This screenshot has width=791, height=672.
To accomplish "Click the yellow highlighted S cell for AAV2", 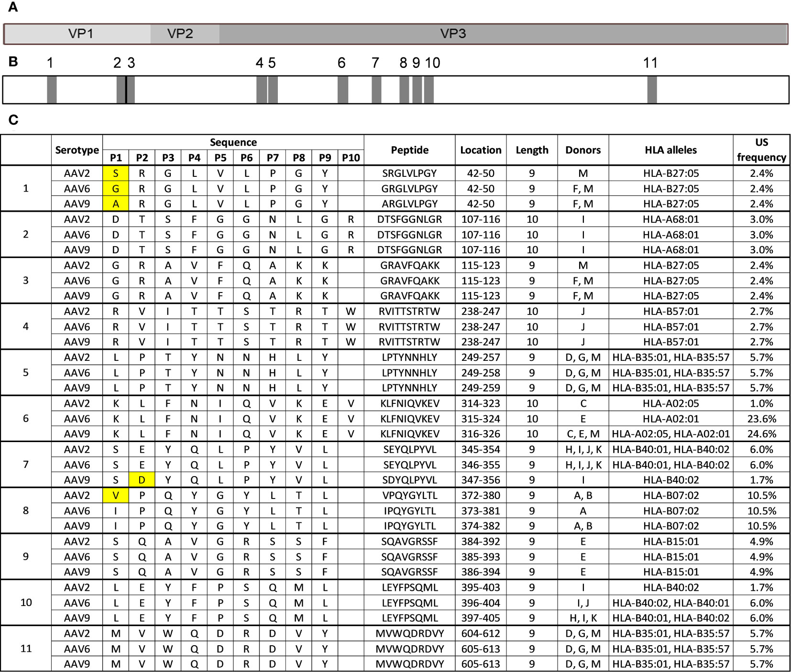I will pyautogui.click(x=116, y=173).
